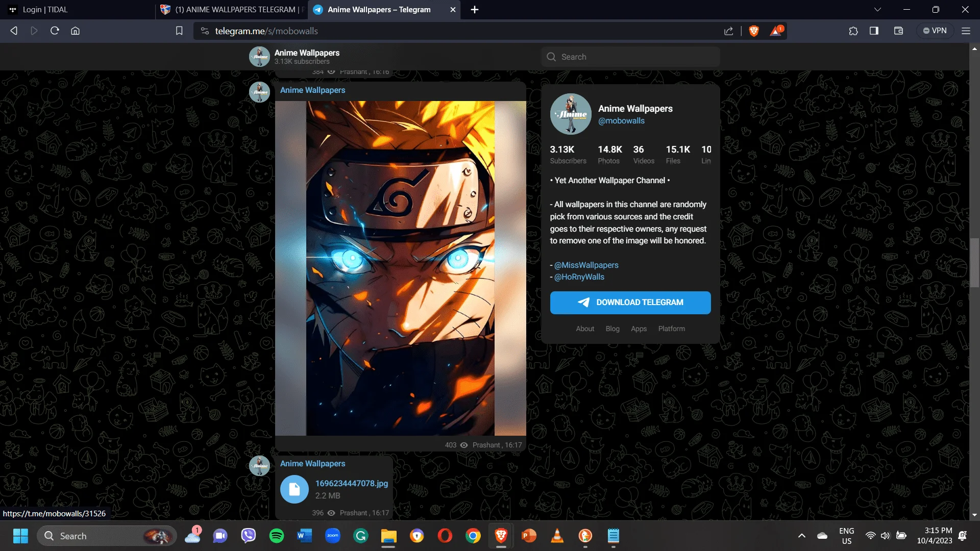Click Anime Wallpapers name above Naruto post
980x551 pixels.
click(x=312, y=90)
